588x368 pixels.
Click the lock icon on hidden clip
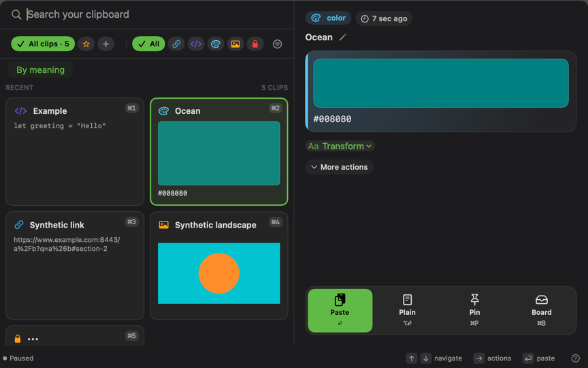pyautogui.click(x=18, y=339)
